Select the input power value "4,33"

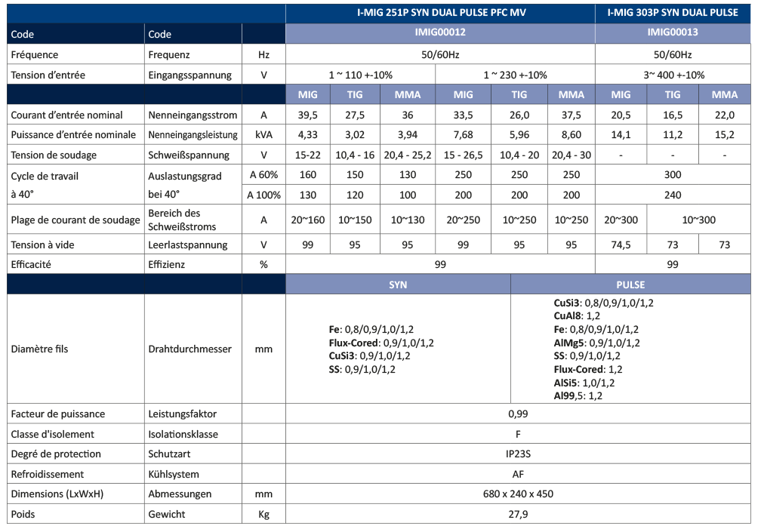coord(308,135)
